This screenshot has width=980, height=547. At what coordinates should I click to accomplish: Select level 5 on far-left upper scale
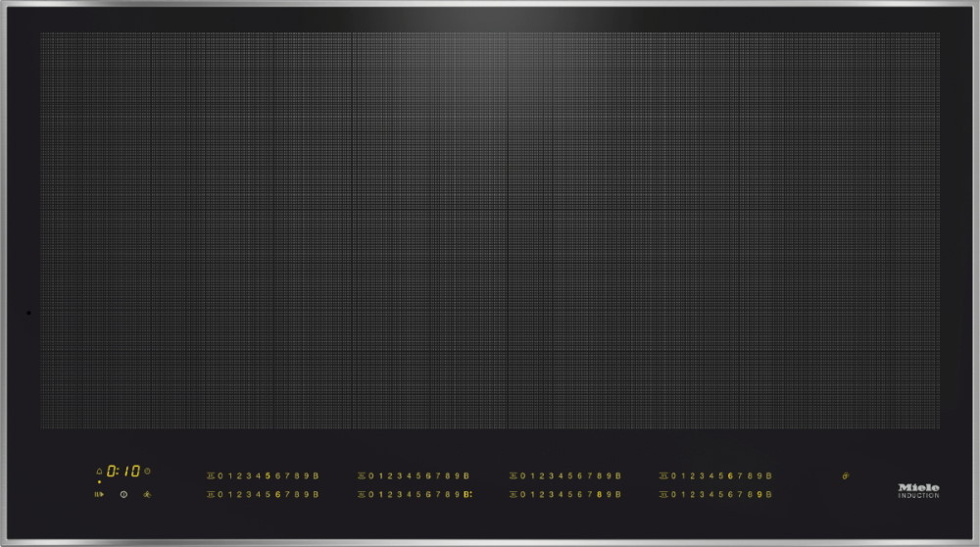(268, 475)
